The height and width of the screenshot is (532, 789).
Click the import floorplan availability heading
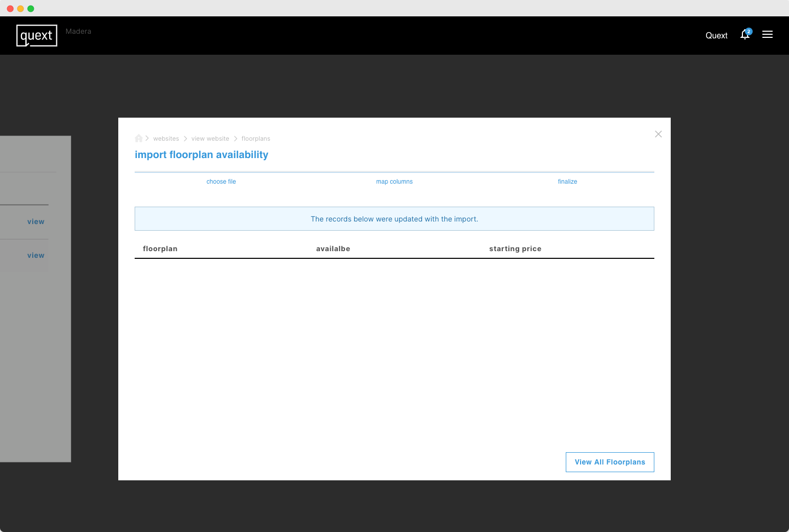coord(201,154)
